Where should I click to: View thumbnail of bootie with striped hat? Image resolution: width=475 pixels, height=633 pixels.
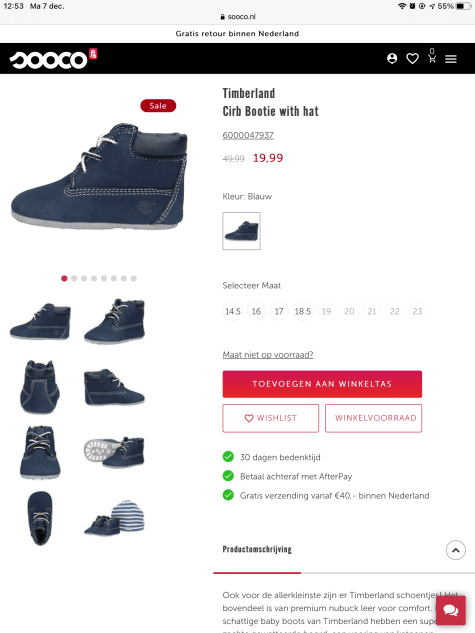[x=114, y=518]
